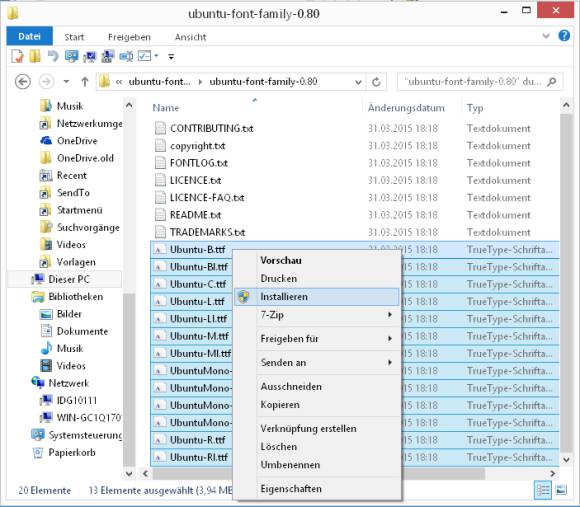580x507 pixels.
Task: Choose Löschen in the context menu
Action: coord(317,447)
